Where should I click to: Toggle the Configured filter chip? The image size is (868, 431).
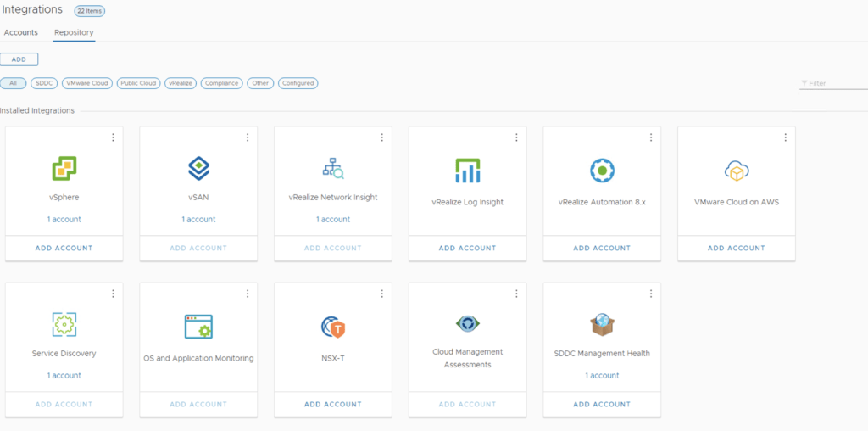tap(298, 83)
